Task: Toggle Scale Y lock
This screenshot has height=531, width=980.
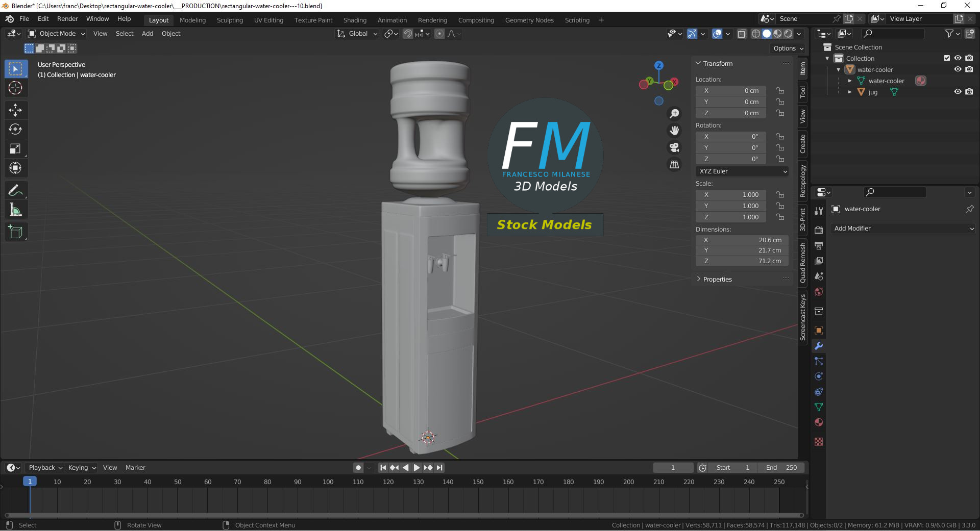Action: [x=780, y=206]
